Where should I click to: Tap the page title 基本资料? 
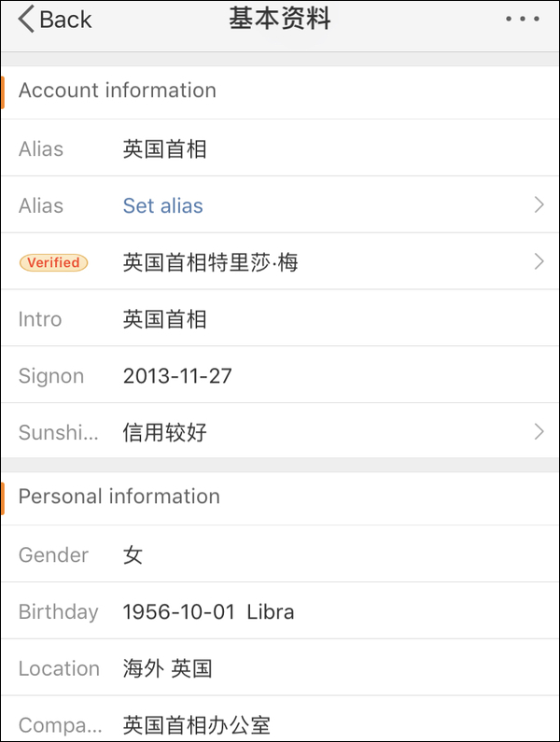click(x=280, y=19)
